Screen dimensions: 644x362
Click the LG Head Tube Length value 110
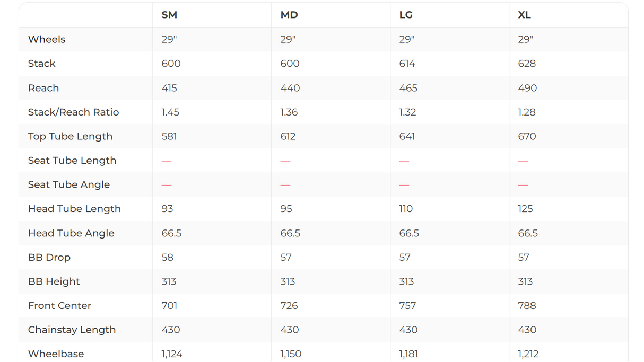tap(406, 209)
